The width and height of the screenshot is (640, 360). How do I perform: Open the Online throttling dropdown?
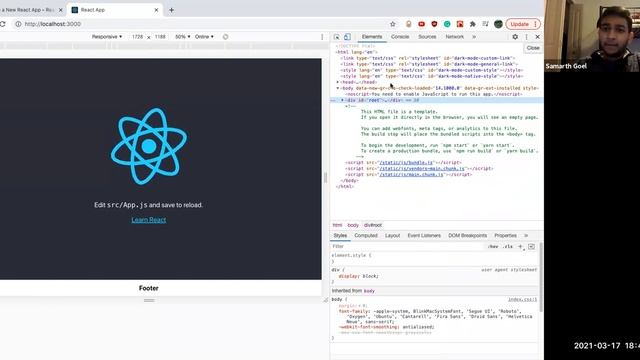pos(204,37)
